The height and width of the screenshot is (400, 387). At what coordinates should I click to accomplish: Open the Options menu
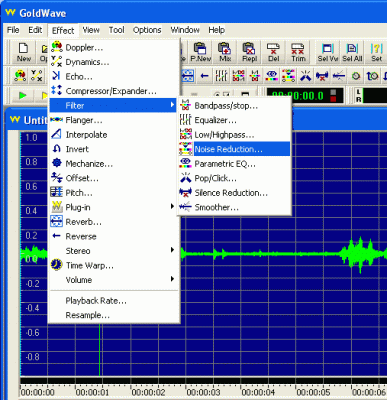point(147,30)
